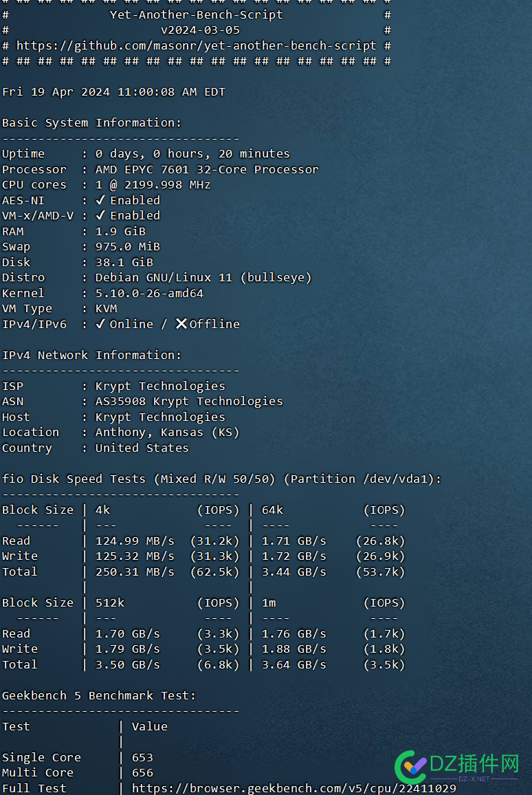Select the Full Test row label

[34, 788]
